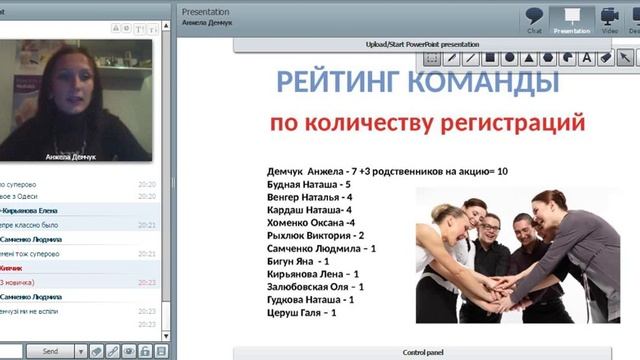Click the Send button
This screenshot has width=640, height=360.
51,351
